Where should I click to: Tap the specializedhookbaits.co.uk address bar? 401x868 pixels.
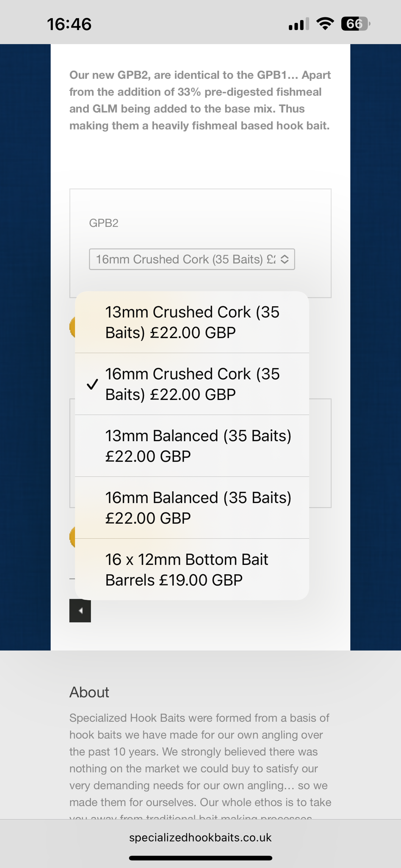coord(200,837)
